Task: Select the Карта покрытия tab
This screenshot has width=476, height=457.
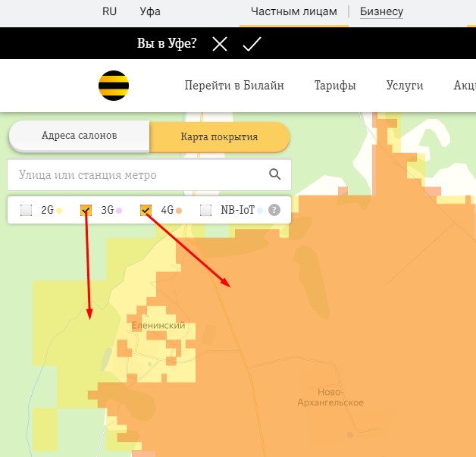Action: click(x=220, y=137)
